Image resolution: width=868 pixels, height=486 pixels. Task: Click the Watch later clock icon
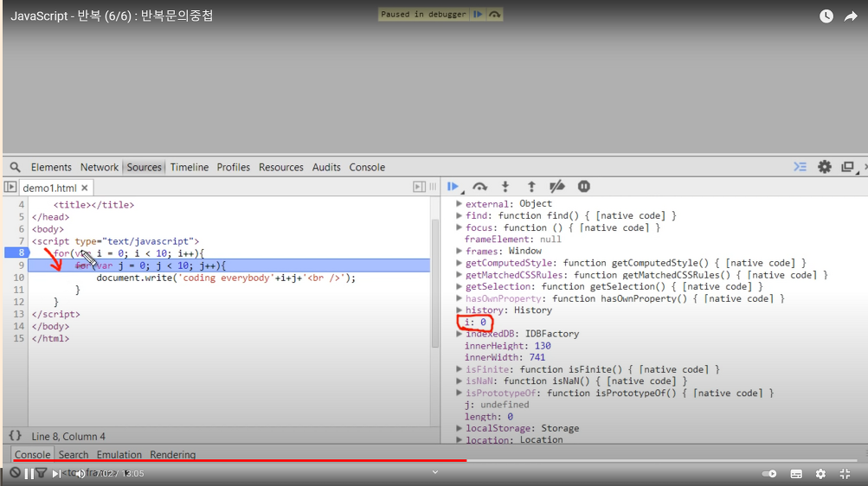pyautogui.click(x=826, y=16)
